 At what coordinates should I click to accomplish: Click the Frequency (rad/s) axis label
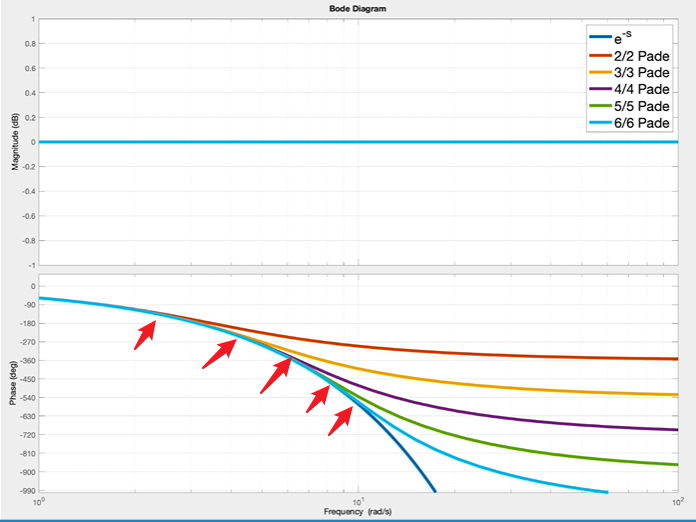tap(358, 512)
